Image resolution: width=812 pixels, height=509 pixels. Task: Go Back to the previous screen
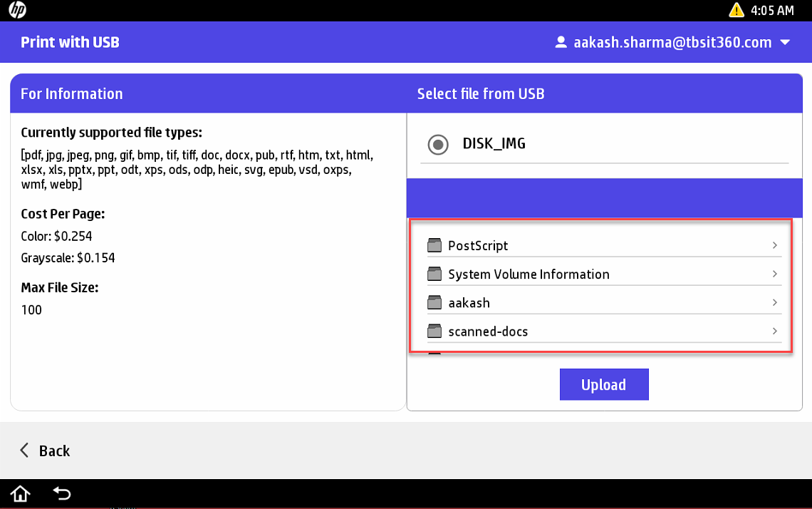pos(45,451)
